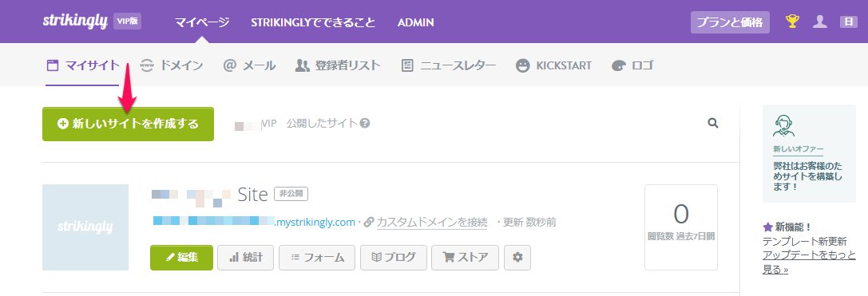Click カスタムドメインを接続 link
This screenshot has height=296, width=868.
(432, 223)
